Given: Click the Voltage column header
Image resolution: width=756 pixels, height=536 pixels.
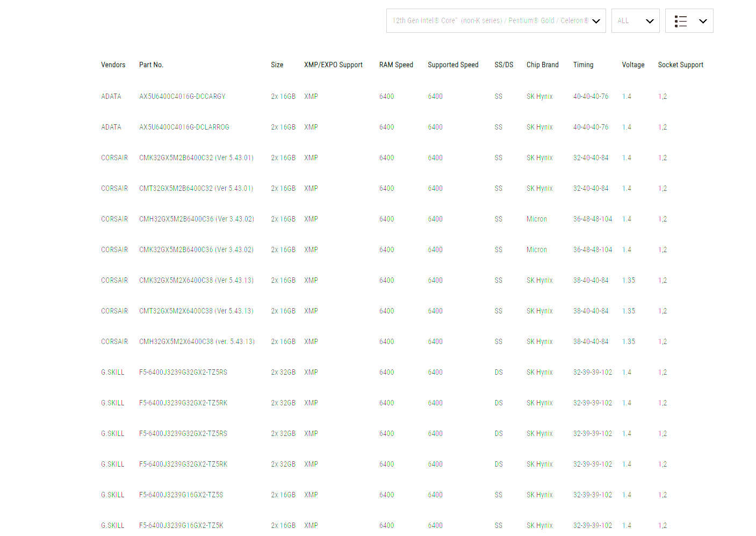Looking at the screenshot, I should [633, 65].
